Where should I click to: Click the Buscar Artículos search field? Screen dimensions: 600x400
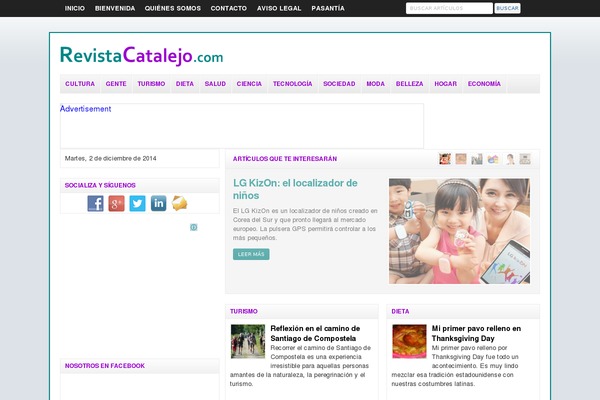[x=449, y=8]
